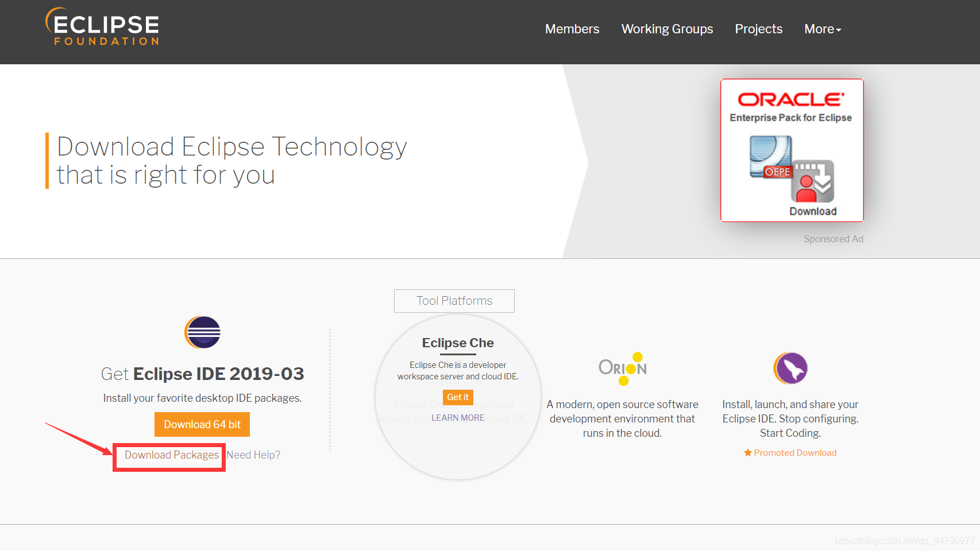The width and height of the screenshot is (980, 551).
Task: Open the LEARN MORE link for Eclipse Che
Action: (x=458, y=418)
